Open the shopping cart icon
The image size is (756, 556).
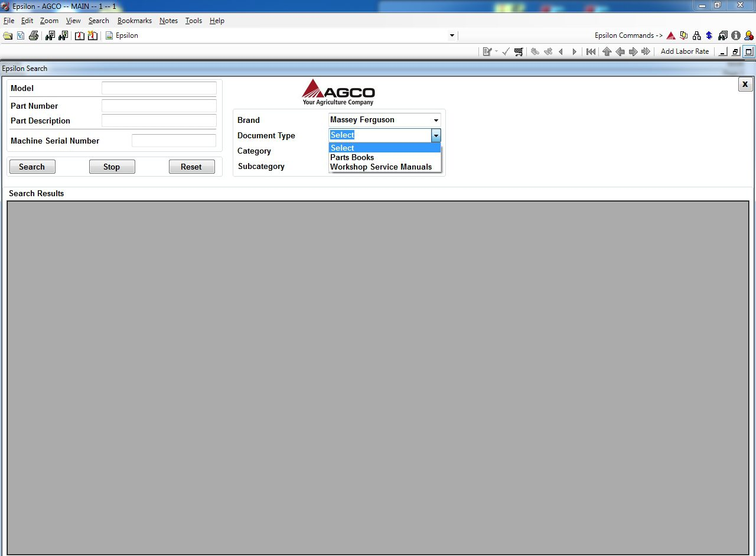[519, 51]
